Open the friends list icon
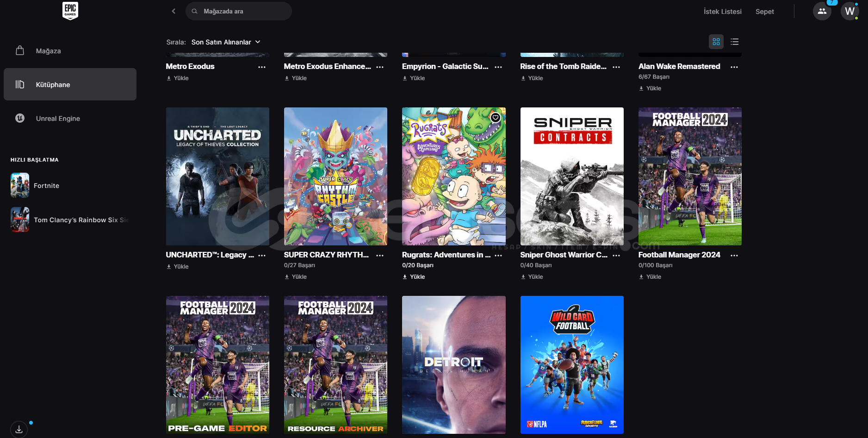 coord(822,11)
